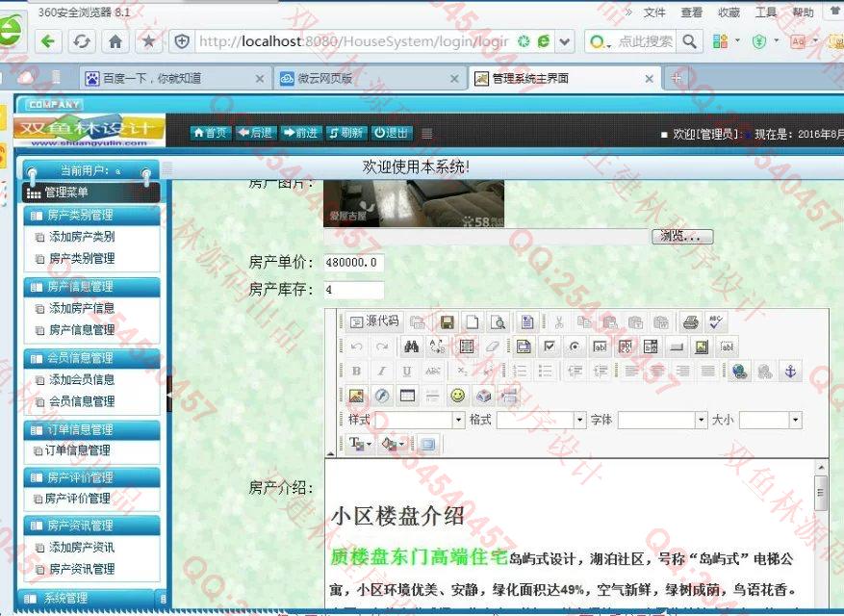The width and height of the screenshot is (844, 616).
Task: Open the 添加会员信息 link
Action: 82,380
